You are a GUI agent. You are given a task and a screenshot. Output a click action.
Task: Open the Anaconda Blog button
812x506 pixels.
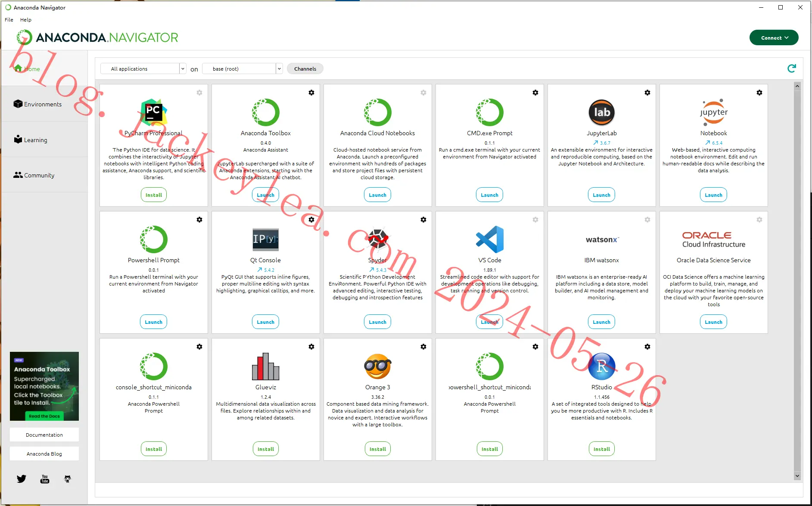click(44, 453)
